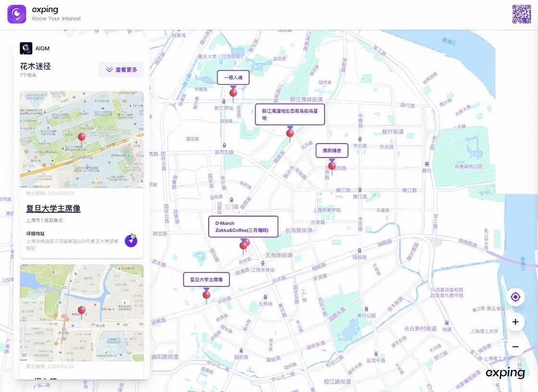This screenshot has height=392, width=538.
Task: Click the map pin below the 一根入魂 label
Action: [x=233, y=92]
